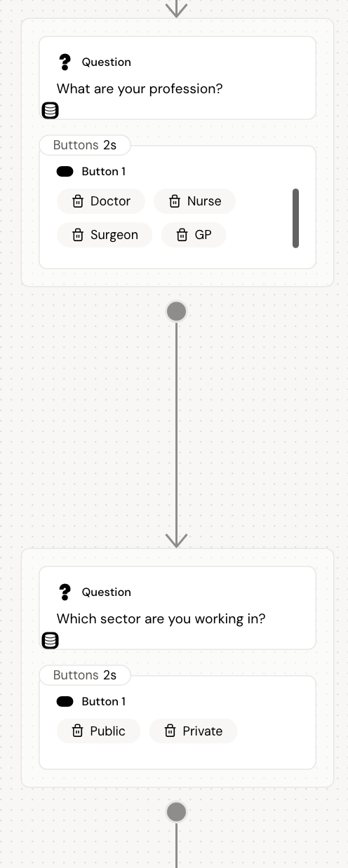Click database icon on sector question card
348x868 pixels.
[51, 640]
